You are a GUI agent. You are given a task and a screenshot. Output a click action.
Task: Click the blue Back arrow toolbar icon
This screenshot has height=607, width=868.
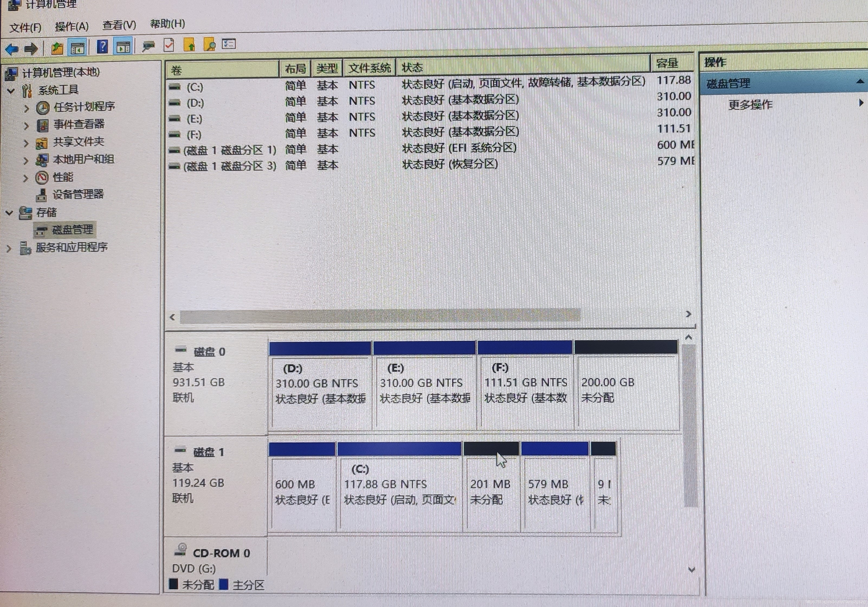12,49
